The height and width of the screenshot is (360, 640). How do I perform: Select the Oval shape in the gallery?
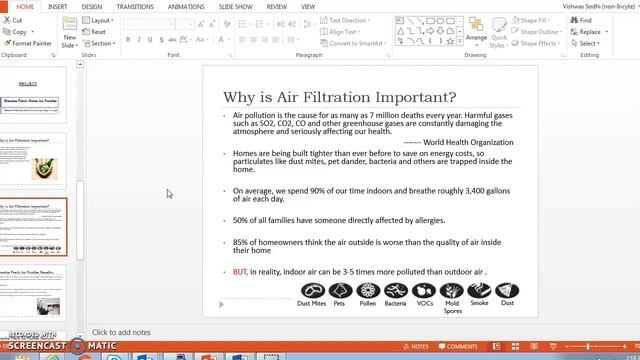(x=440, y=21)
